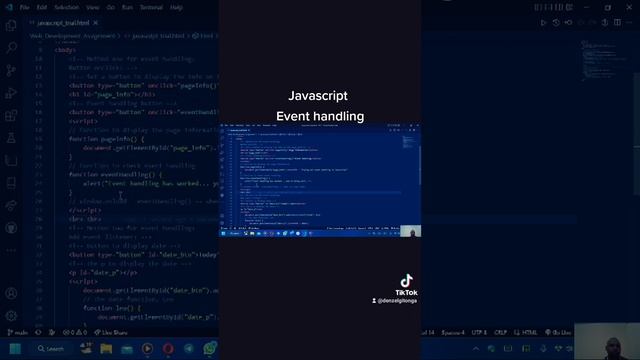Click the split editor icon

click(x=617, y=23)
